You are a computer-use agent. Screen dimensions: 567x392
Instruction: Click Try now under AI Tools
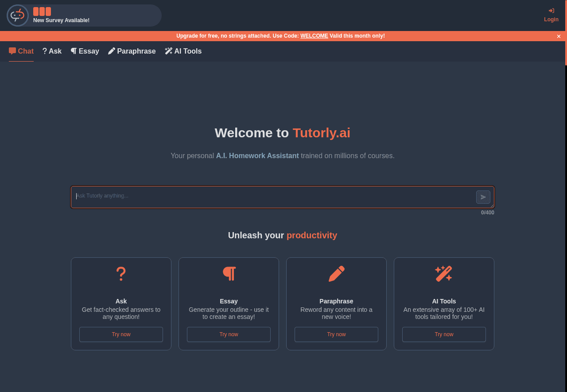coord(443,334)
